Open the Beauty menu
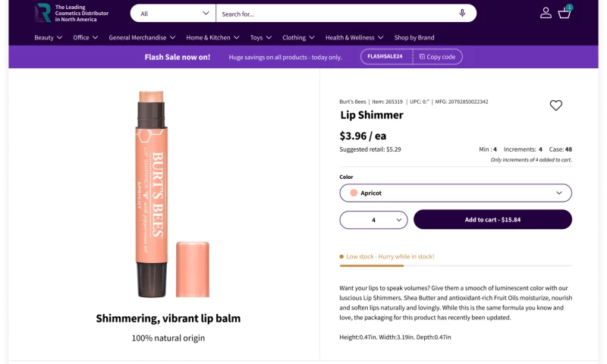This screenshot has width=607, height=364. coord(49,37)
